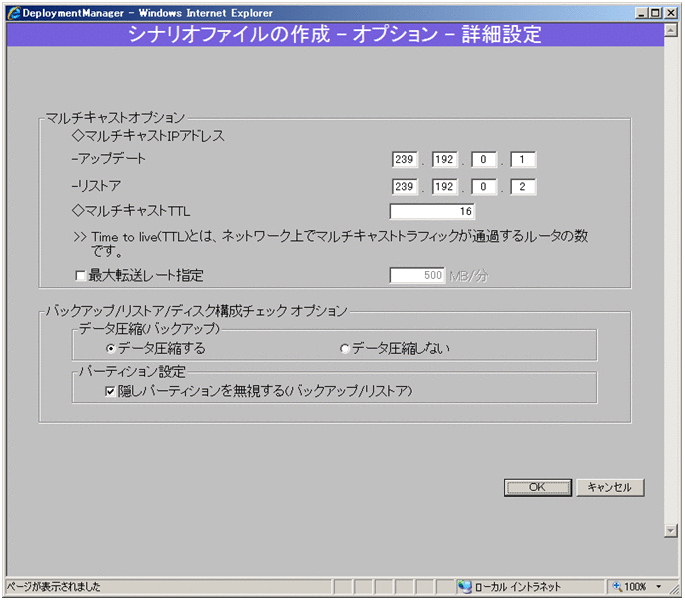
Task: Select the データ圧縮しない radio button
Action: pos(345,349)
